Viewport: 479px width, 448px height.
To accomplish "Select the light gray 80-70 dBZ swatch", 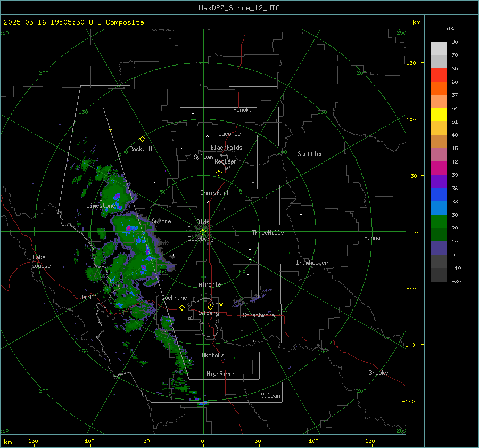I will coord(439,48).
